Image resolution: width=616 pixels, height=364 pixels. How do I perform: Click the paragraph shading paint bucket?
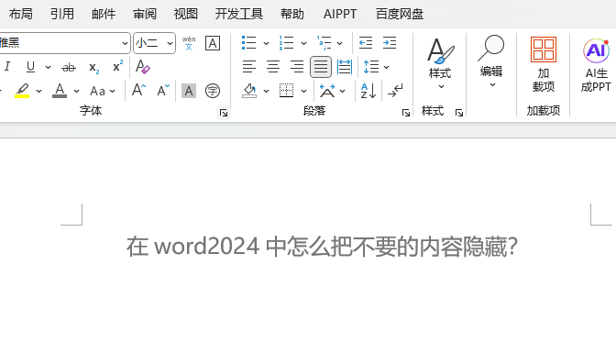[249, 91]
